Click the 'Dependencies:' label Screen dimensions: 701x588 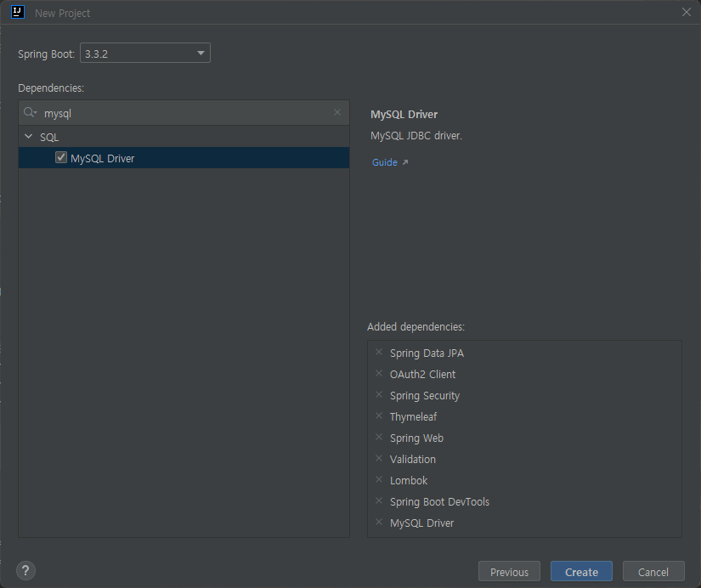(x=51, y=88)
